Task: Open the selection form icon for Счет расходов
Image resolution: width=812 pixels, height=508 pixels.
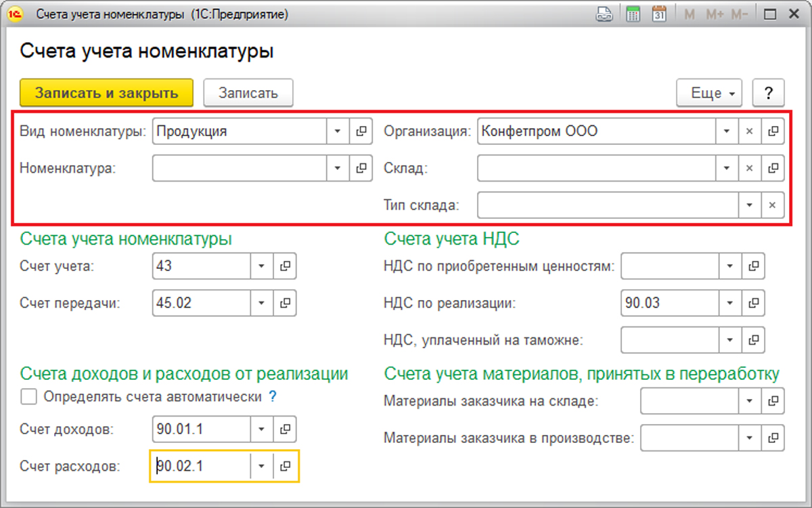Action: click(x=284, y=466)
